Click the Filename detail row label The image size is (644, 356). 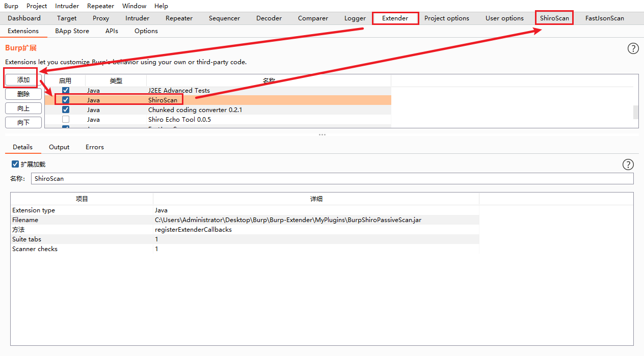(x=25, y=220)
